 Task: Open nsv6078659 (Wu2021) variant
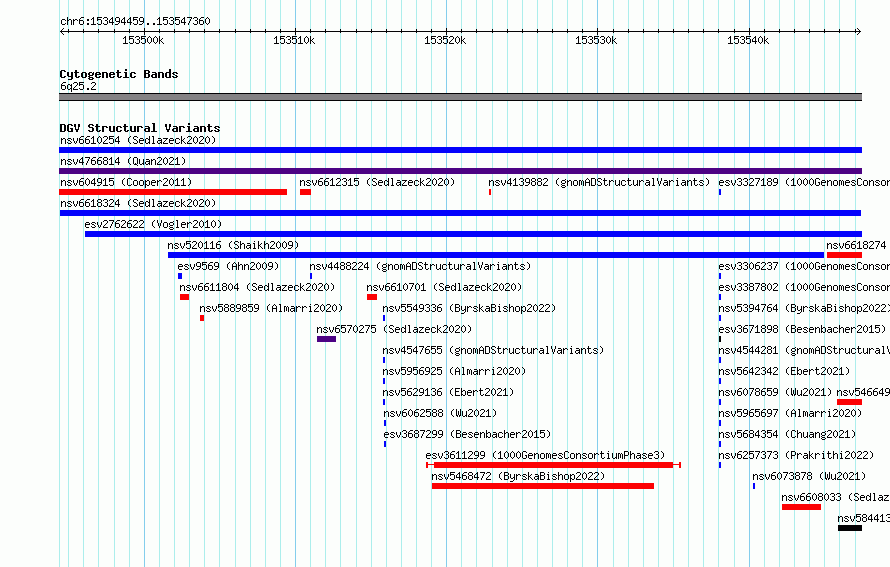coord(775,392)
